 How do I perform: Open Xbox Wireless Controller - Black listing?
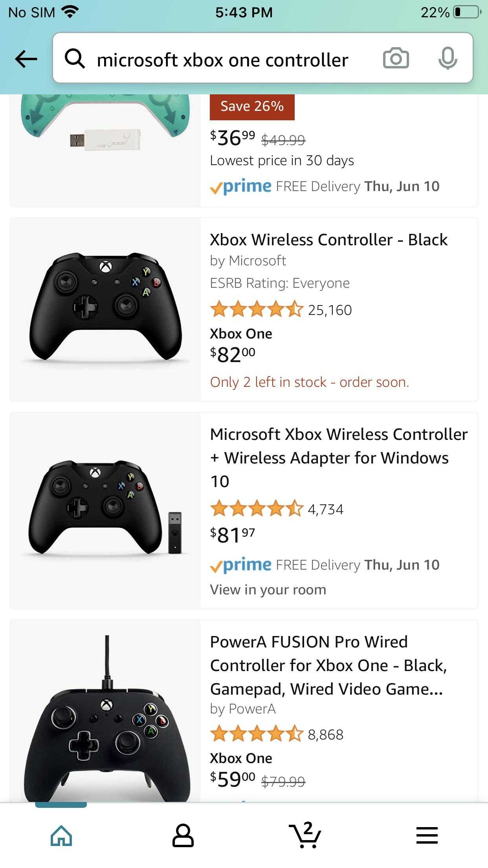(x=328, y=240)
